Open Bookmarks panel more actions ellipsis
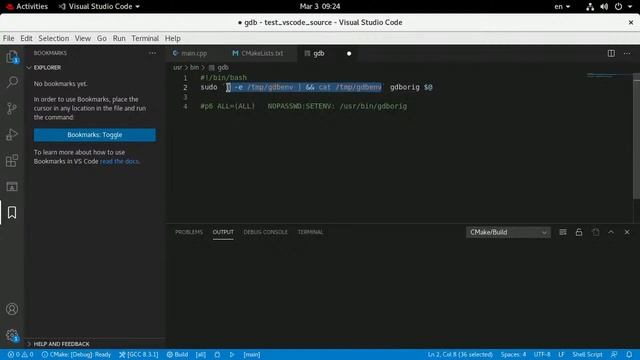This screenshot has width=640, height=360. (152, 53)
